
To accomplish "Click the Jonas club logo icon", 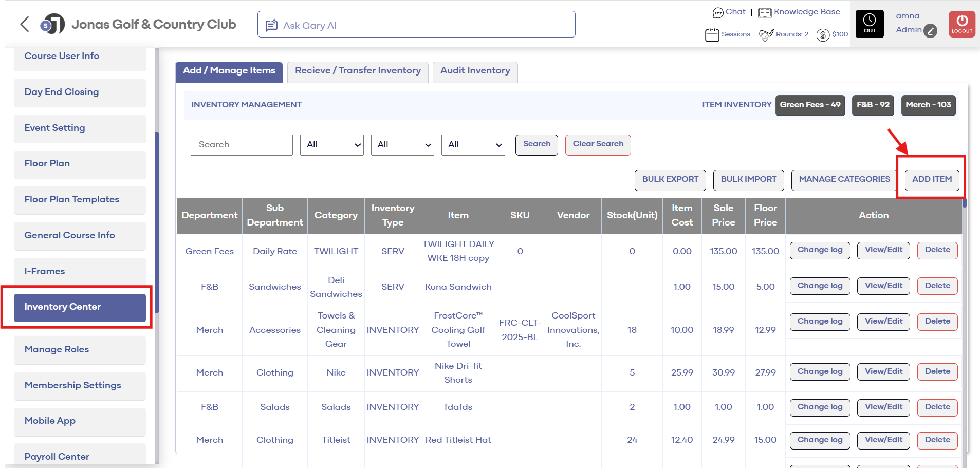I will [x=52, y=24].
